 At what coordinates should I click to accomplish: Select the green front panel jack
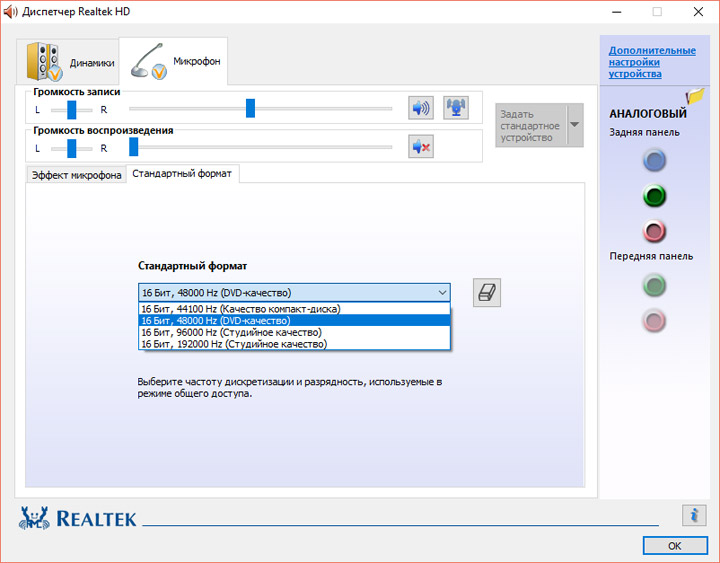654,285
